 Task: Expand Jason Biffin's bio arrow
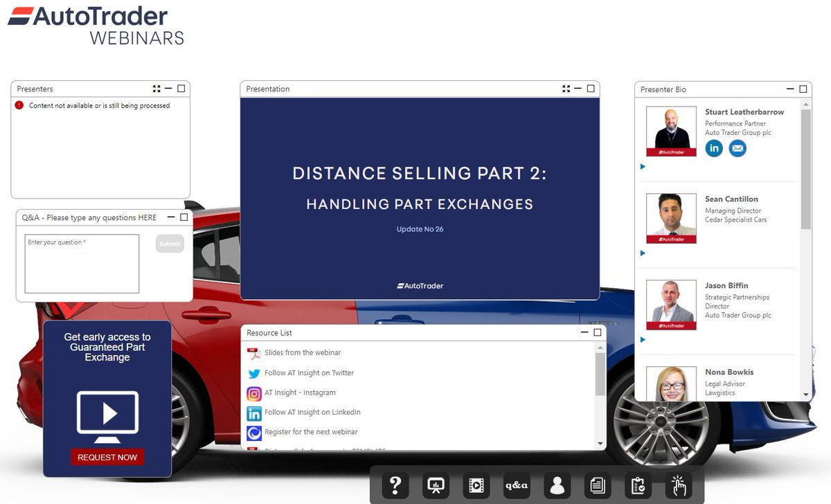click(643, 339)
